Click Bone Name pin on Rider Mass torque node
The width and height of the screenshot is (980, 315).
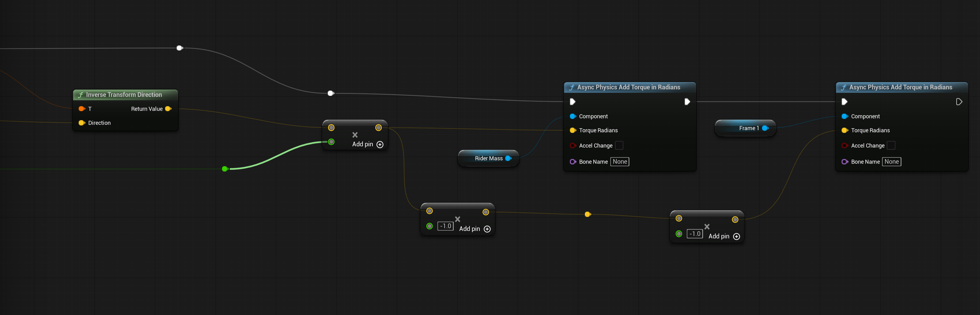pyautogui.click(x=573, y=162)
